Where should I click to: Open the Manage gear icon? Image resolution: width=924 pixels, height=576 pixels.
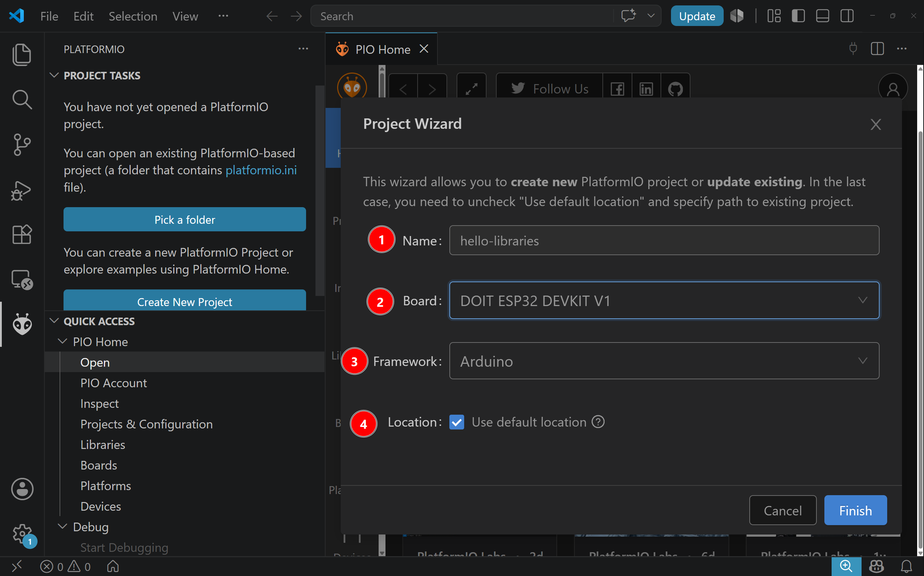(22, 534)
